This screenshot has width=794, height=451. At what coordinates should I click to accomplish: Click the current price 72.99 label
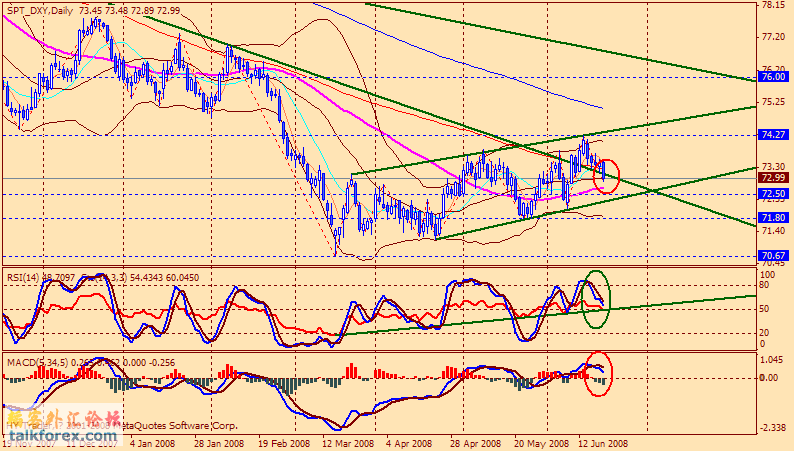(x=774, y=178)
